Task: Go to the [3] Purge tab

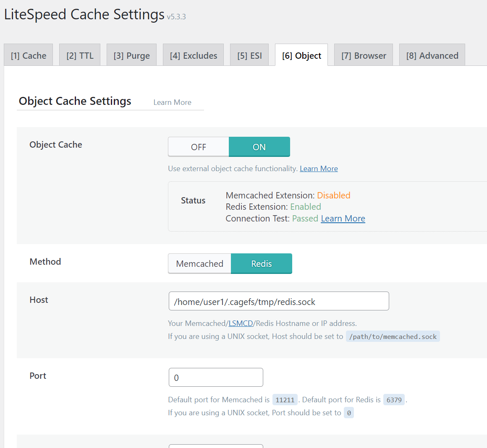Action: pos(131,55)
